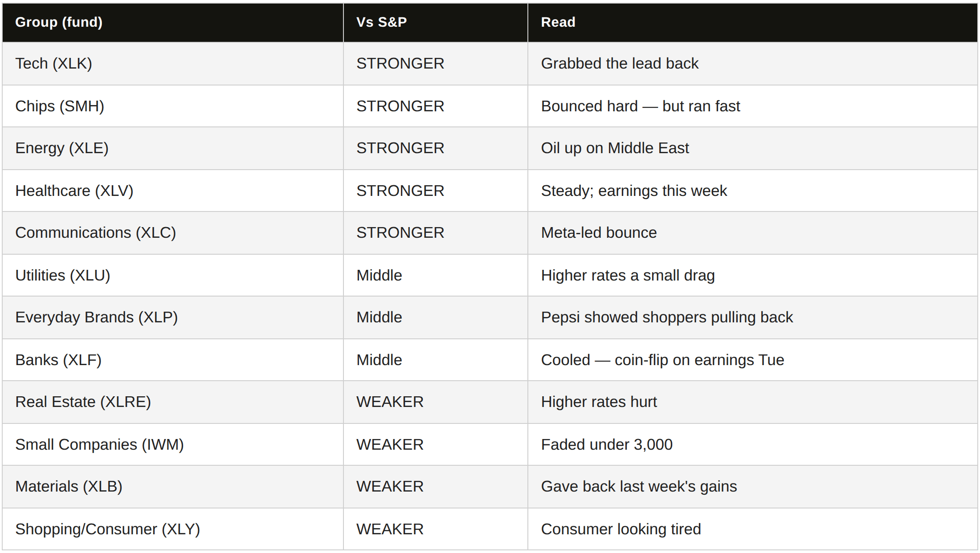Click 'Grabbed the lead back' text

pyautogui.click(x=620, y=64)
